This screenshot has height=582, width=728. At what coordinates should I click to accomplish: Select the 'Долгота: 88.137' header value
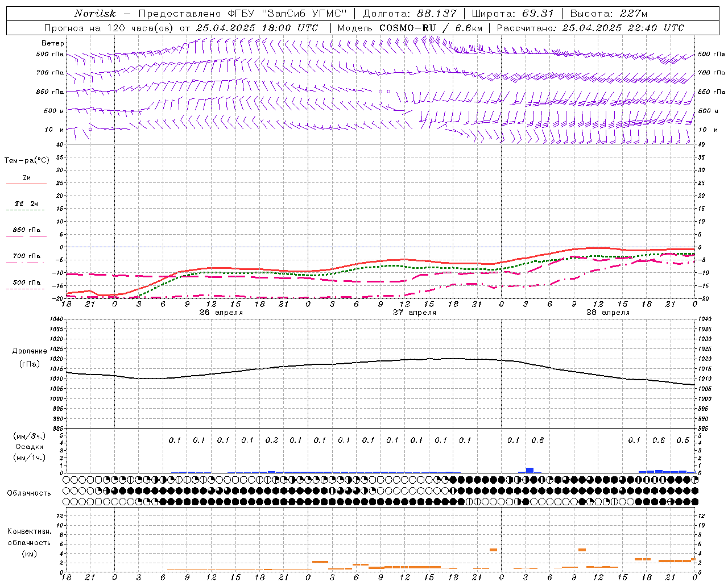click(x=409, y=14)
